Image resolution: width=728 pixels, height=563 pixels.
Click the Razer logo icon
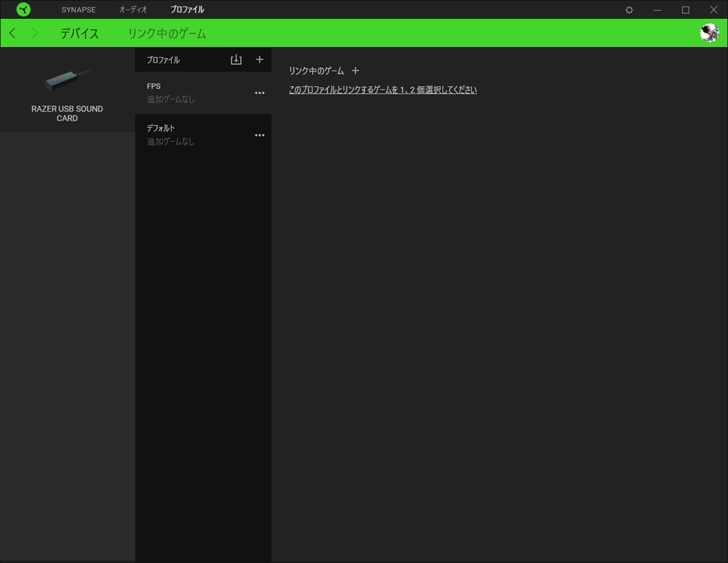point(23,10)
